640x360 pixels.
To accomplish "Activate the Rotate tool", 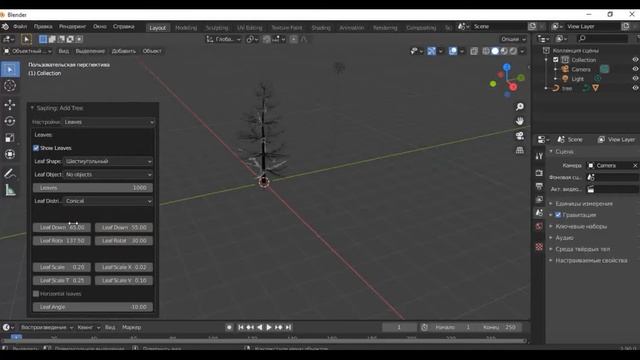I will [x=10, y=121].
